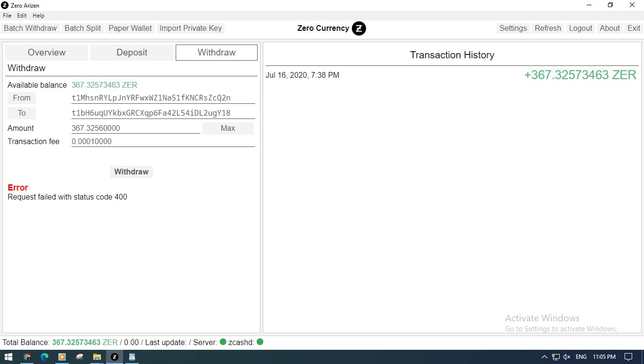Click the ENG language indicator
Screen dimensions: 644x364
point(581,357)
